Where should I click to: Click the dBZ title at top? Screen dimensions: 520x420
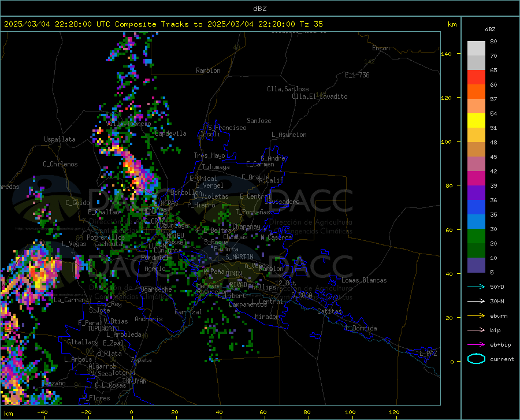coord(259,9)
